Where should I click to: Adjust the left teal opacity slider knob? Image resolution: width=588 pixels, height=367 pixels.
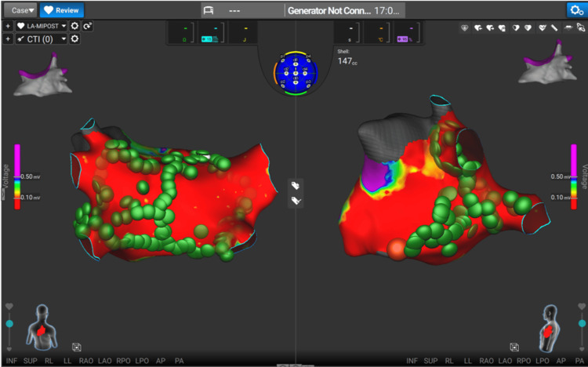pyautogui.click(x=9, y=323)
